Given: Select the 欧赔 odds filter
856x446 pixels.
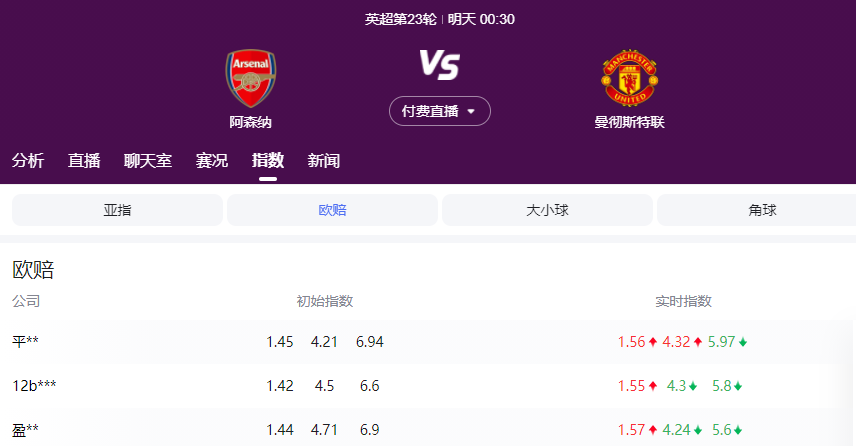Looking at the screenshot, I should point(332,210).
